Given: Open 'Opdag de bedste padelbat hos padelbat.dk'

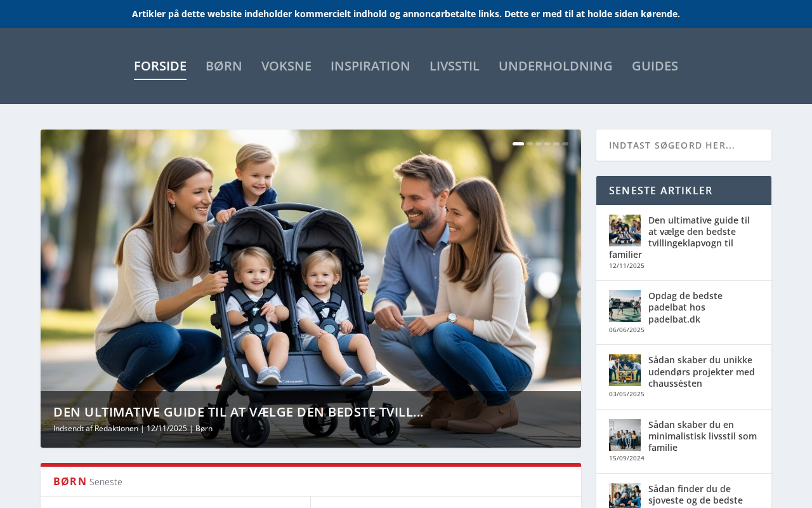Looking at the screenshot, I should [685, 307].
